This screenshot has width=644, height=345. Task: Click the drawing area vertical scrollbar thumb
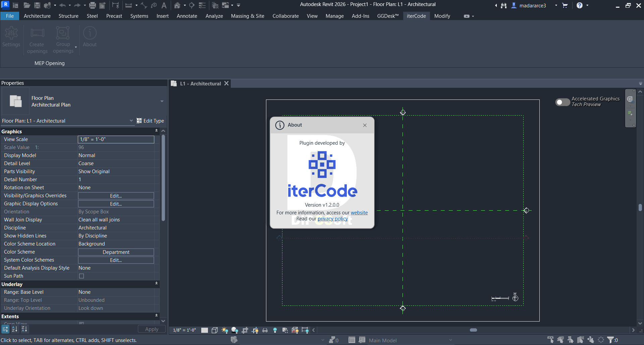coord(640,208)
